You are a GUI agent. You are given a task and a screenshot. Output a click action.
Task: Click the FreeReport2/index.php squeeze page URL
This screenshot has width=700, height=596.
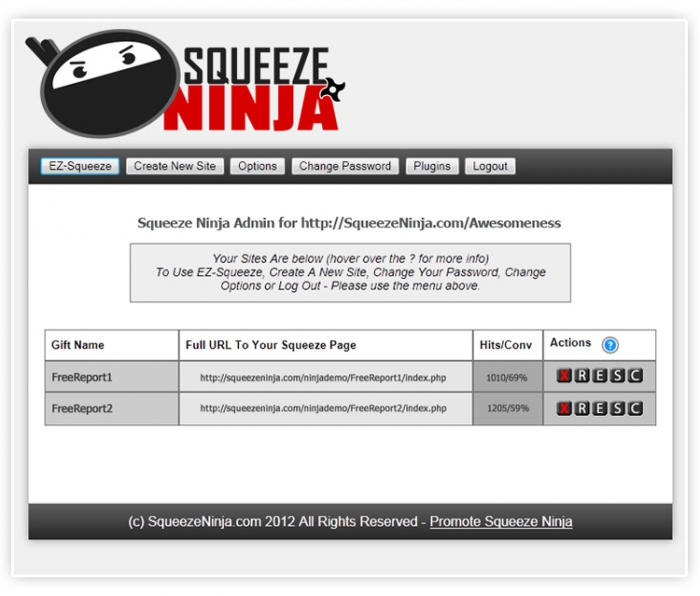coord(323,408)
